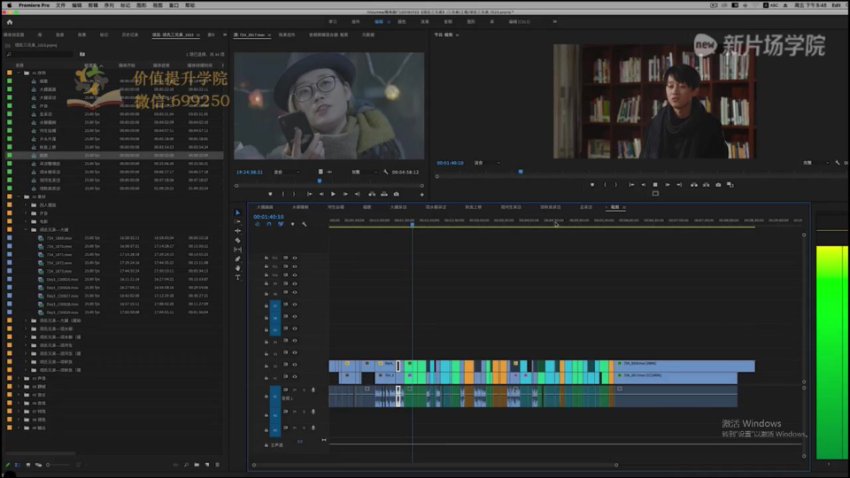850x478 pixels.
Task: Toggle eye visibility of the top video track
Action: click(295, 258)
